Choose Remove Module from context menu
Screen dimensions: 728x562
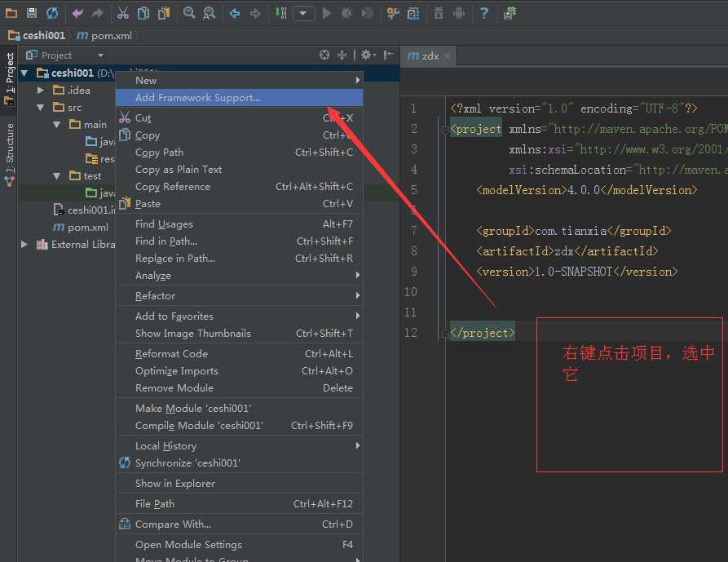coord(239,388)
